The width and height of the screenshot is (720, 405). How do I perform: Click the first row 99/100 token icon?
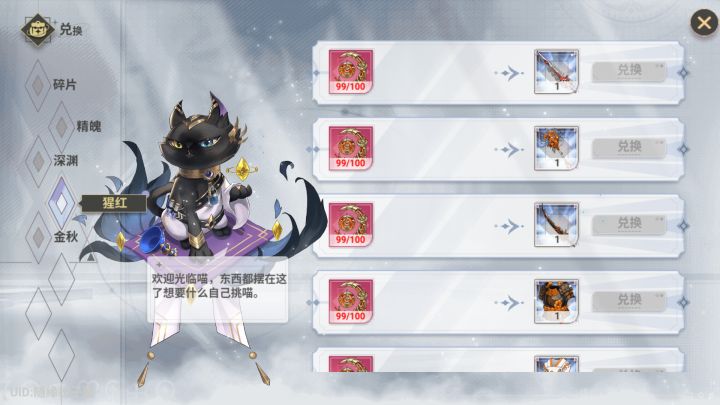[351, 72]
